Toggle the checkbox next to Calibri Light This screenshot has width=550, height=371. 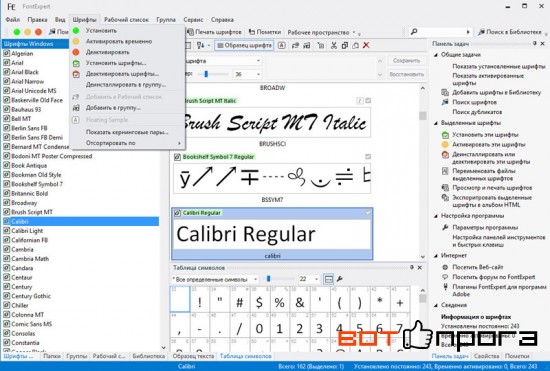click(x=6, y=231)
